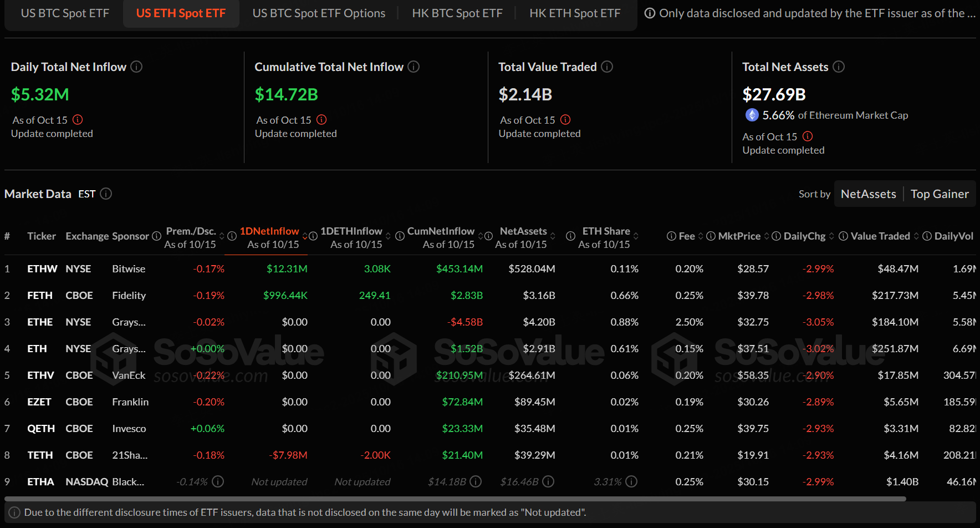Image resolution: width=980 pixels, height=528 pixels.
Task: Select the US ETH Spot ETF tab
Action: tap(181, 13)
